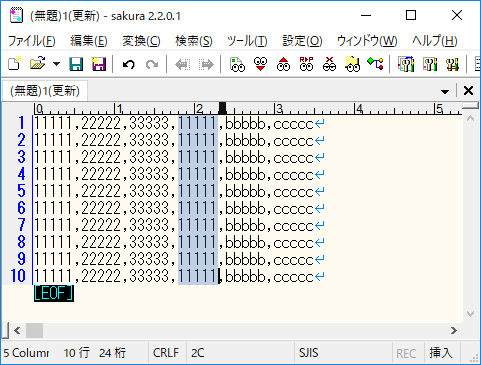
Task: Open the 編集(E) menu
Action: click(89, 41)
